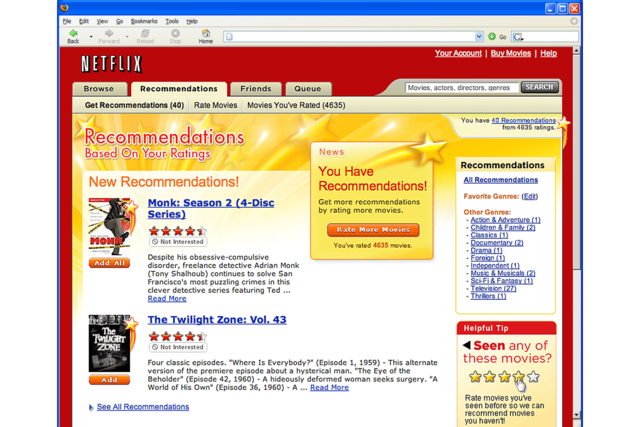
Task: Open the Independent (1) genre link
Action: click(x=495, y=265)
